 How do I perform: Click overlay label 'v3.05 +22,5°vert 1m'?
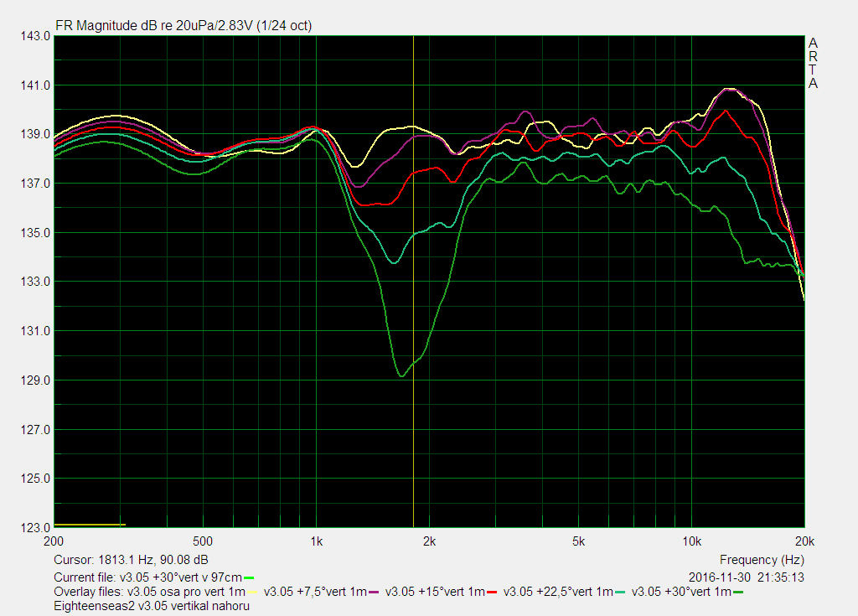point(558,592)
